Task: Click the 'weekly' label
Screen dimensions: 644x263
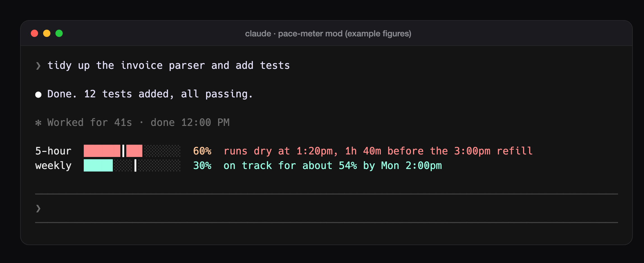Action: [53, 166]
